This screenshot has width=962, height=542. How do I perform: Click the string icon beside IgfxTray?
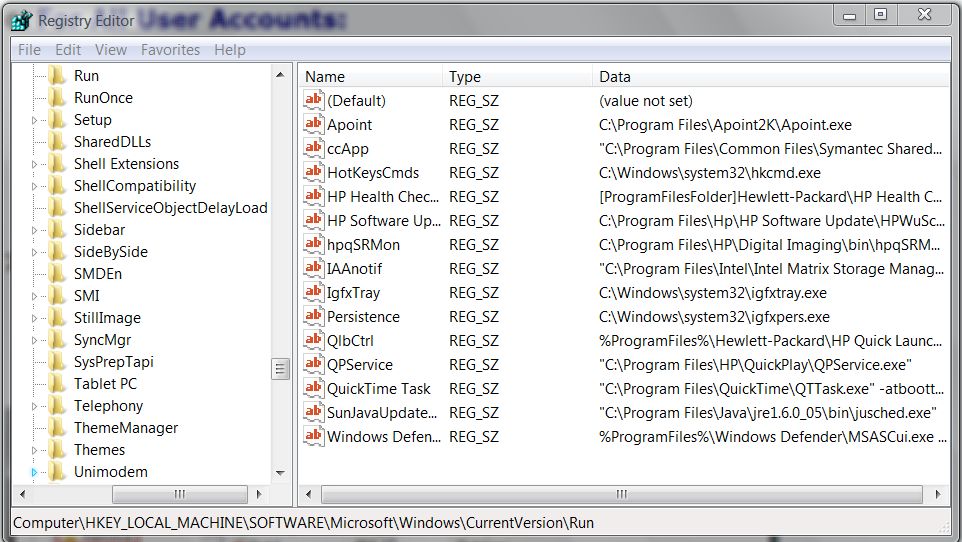314,292
